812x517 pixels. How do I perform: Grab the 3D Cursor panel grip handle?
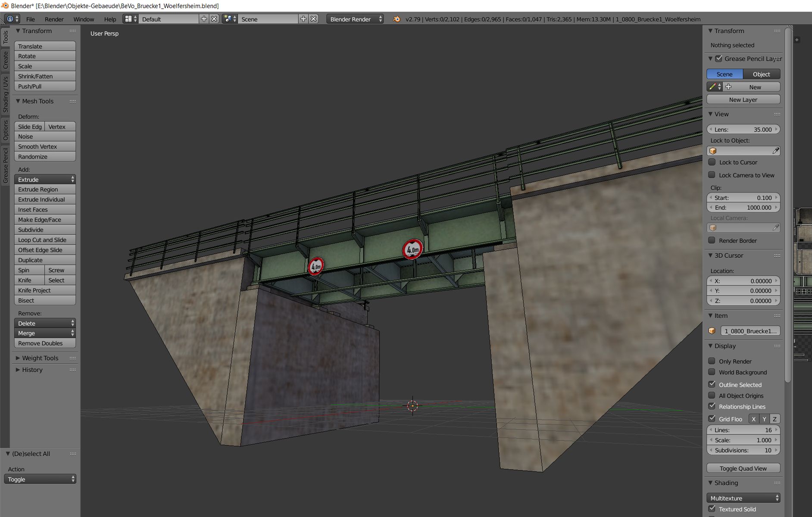point(777,256)
